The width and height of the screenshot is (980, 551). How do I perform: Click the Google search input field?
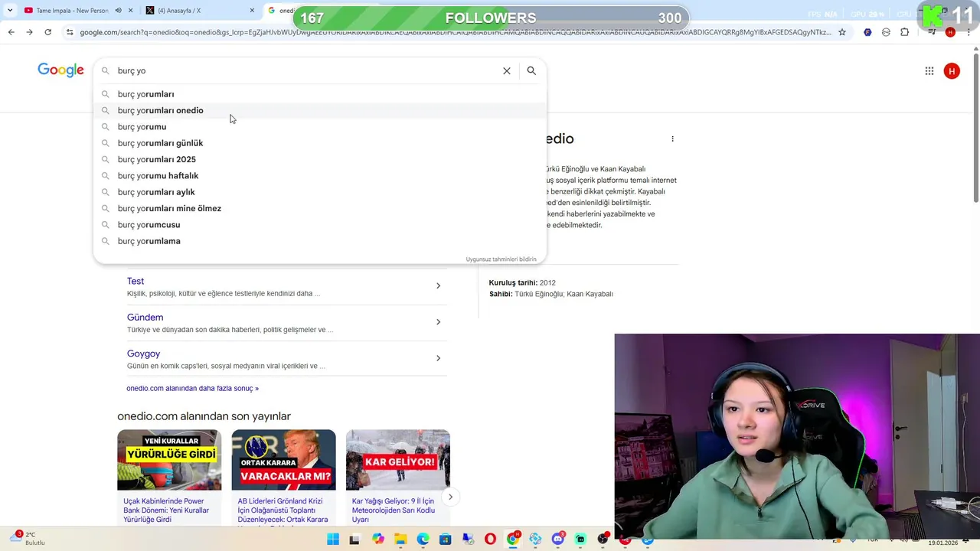click(306, 70)
